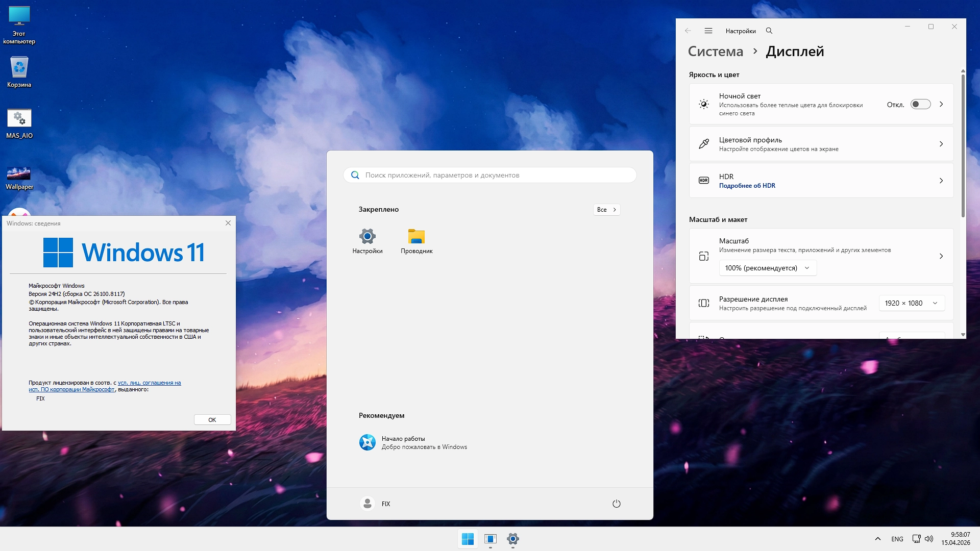Open the 100% (рекомендуется) scale dropdown

(x=767, y=268)
